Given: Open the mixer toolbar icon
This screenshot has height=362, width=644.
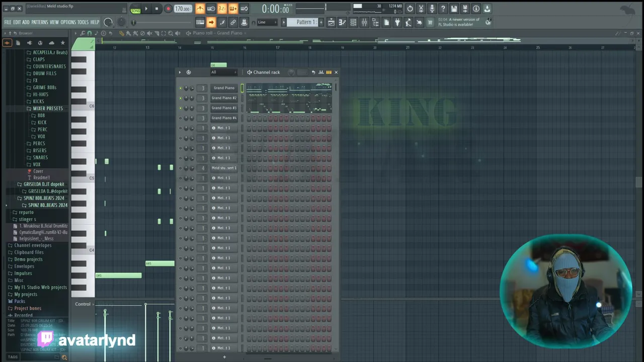Looking at the screenshot, I should (x=364, y=22).
